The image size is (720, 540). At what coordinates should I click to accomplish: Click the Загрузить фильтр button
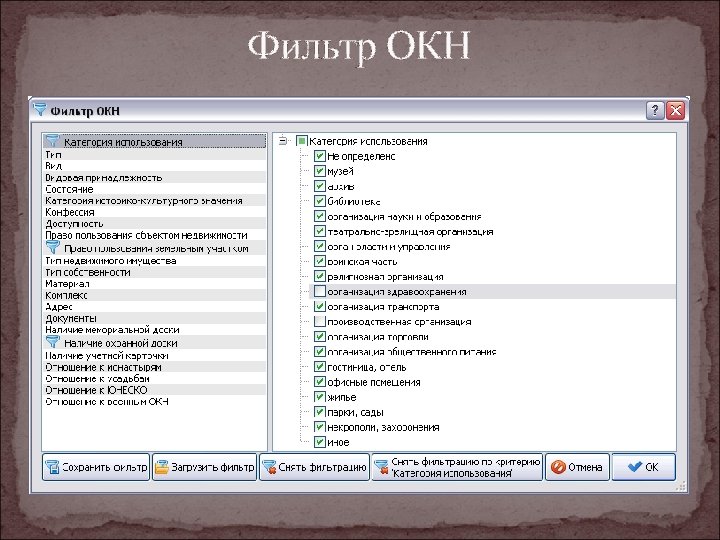(x=204, y=467)
